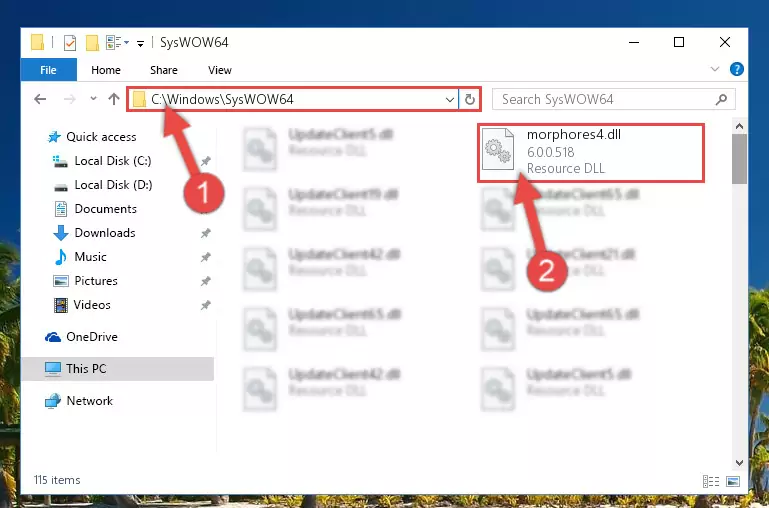
Task: Select the morphores4.dll file name
Action: point(574,135)
